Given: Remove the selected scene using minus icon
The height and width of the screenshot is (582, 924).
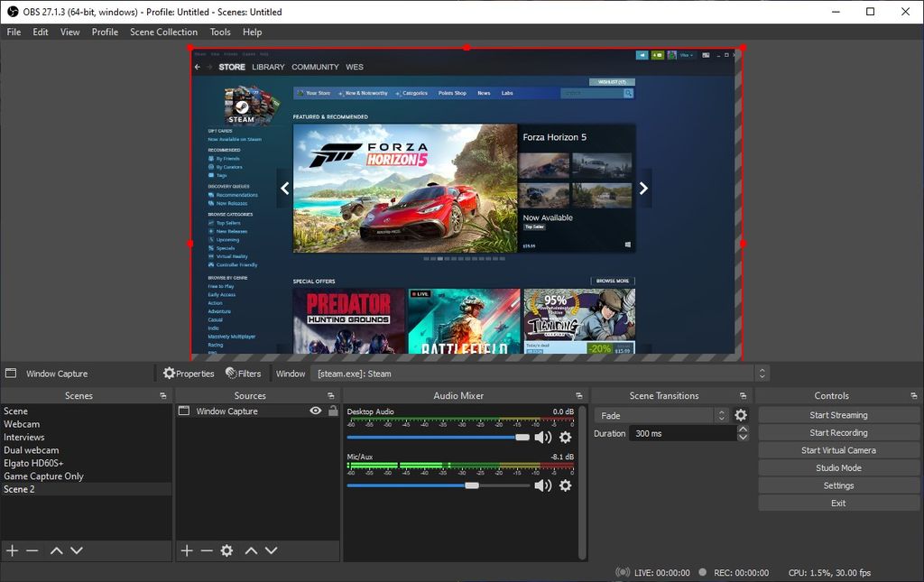Looking at the screenshot, I should (x=32, y=550).
